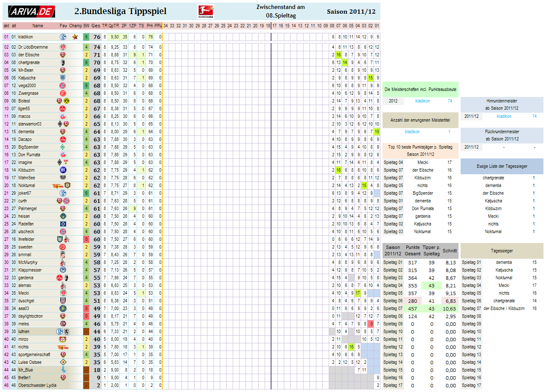Click Mr_Blue's club logo

[63, 370]
